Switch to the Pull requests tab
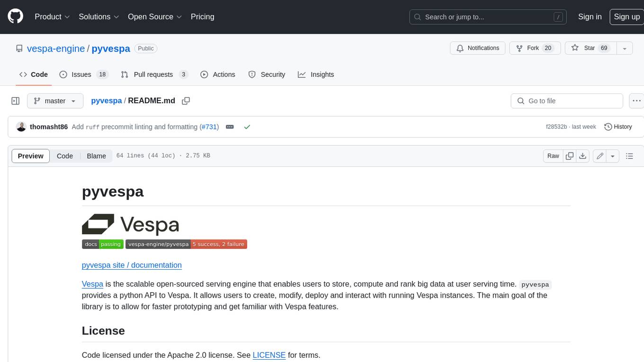The height and width of the screenshot is (362, 644). 154,74
